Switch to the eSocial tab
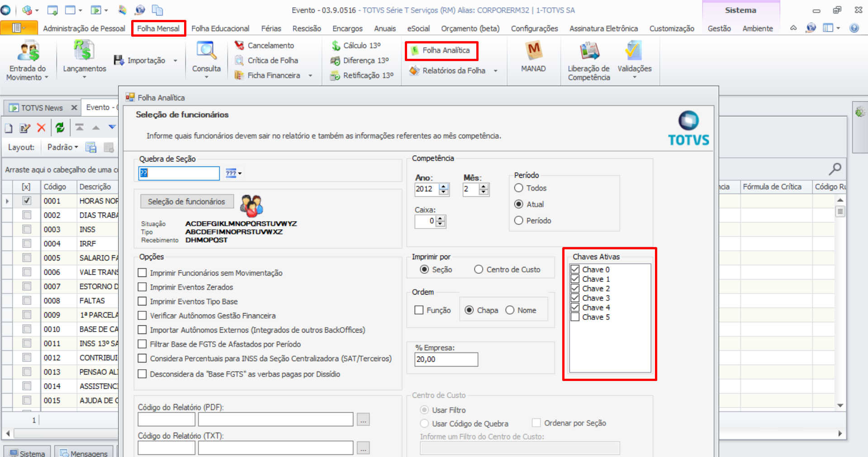 (x=418, y=29)
